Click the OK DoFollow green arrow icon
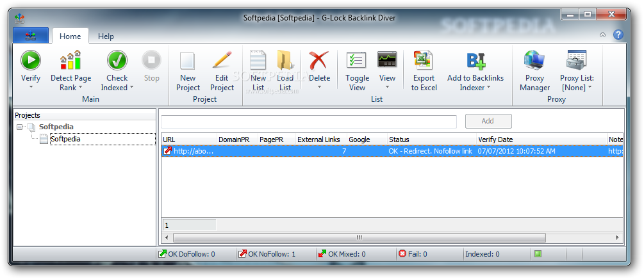 162,254
